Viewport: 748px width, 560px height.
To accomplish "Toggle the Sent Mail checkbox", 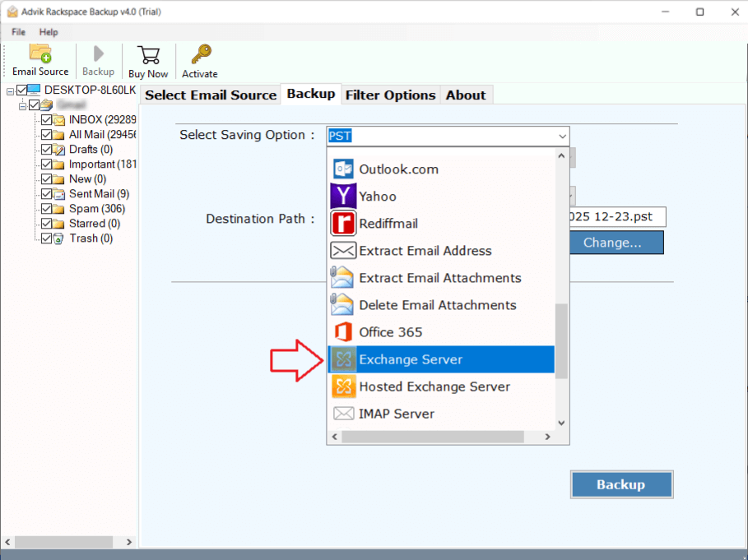I will coord(46,194).
